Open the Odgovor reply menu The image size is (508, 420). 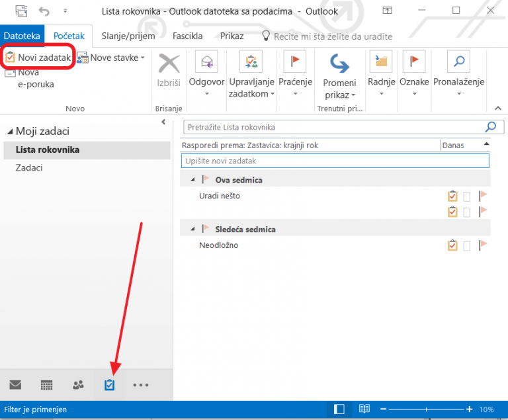(x=206, y=74)
